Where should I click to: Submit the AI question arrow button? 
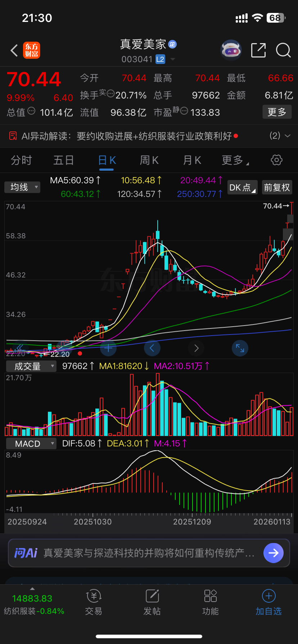point(274,553)
